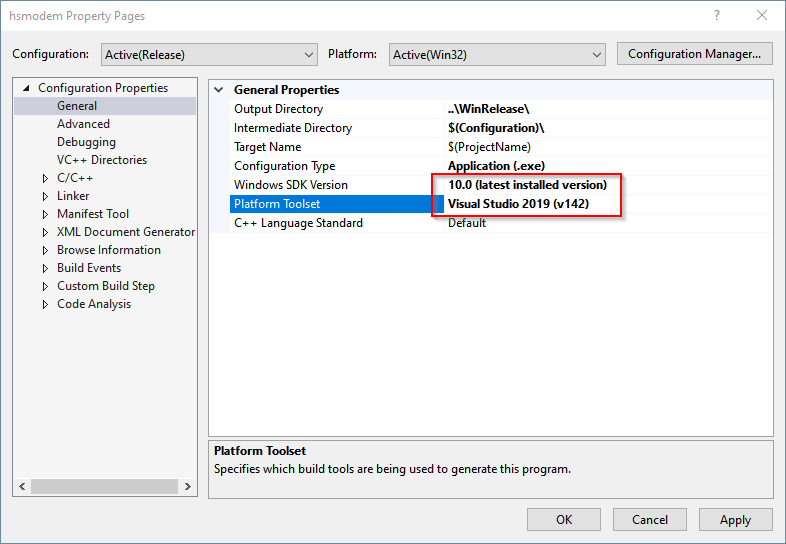This screenshot has height=544, width=786.
Task: Select the Build Events tree label
Action: coord(89,268)
